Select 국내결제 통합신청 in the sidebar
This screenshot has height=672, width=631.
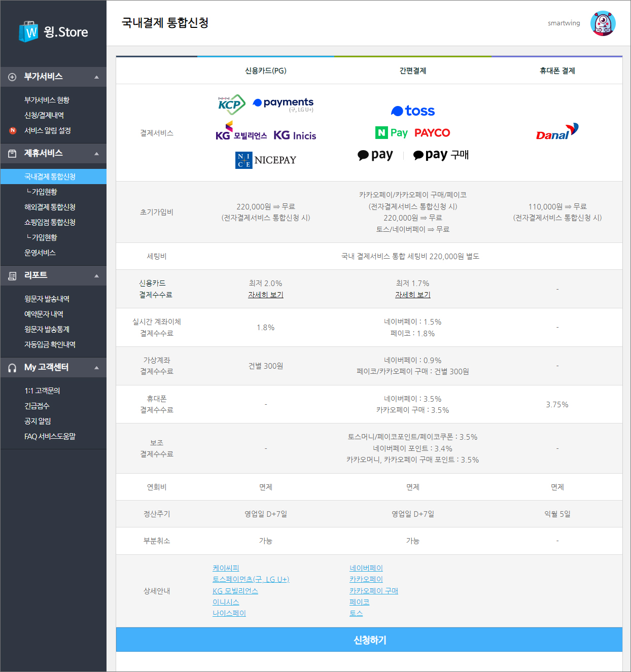coord(53,176)
